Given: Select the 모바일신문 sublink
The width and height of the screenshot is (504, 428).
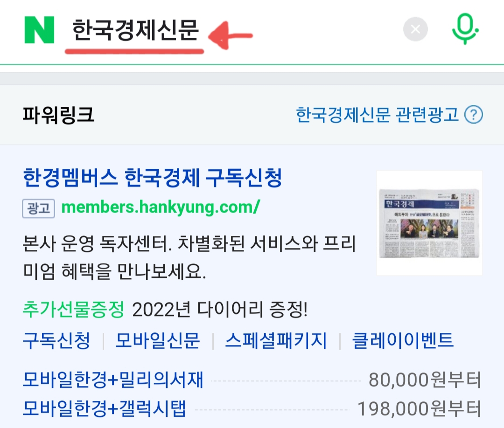Looking at the screenshot, I should tap(158, 340).
